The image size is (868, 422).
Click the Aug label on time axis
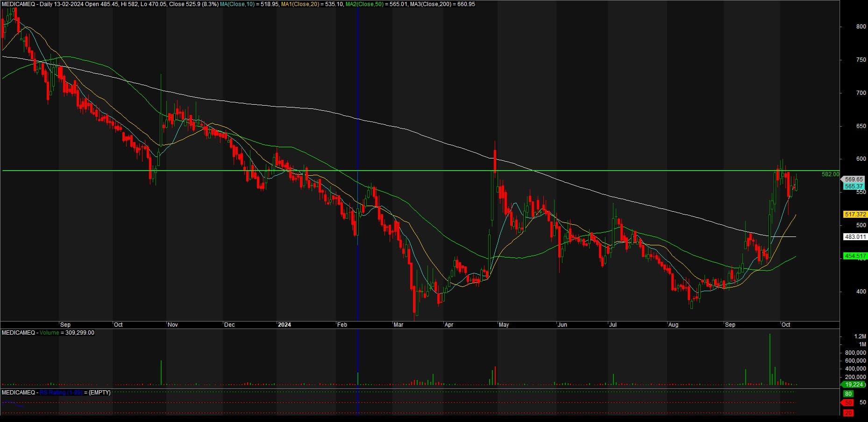pos(673,325)
